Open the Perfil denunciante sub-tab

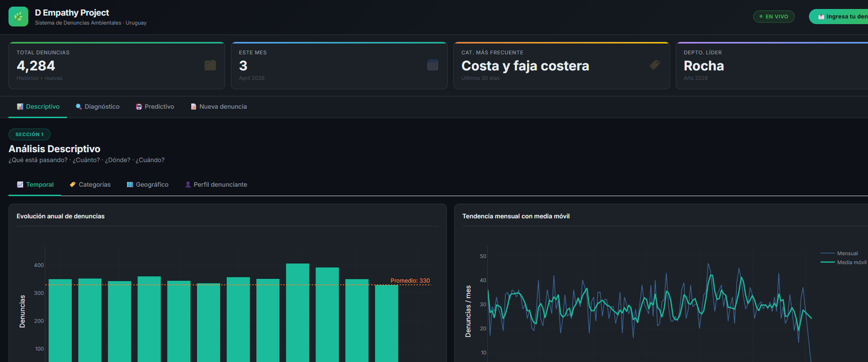click(x=216, y=185)
